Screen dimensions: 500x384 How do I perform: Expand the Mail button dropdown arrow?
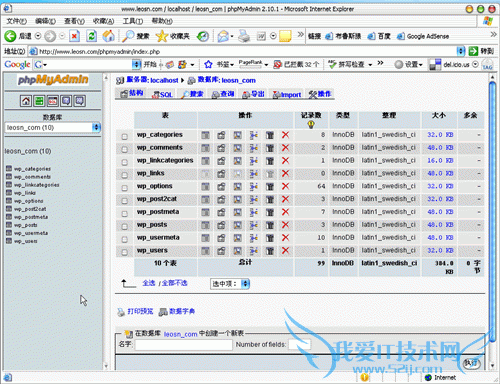(232, 36)
